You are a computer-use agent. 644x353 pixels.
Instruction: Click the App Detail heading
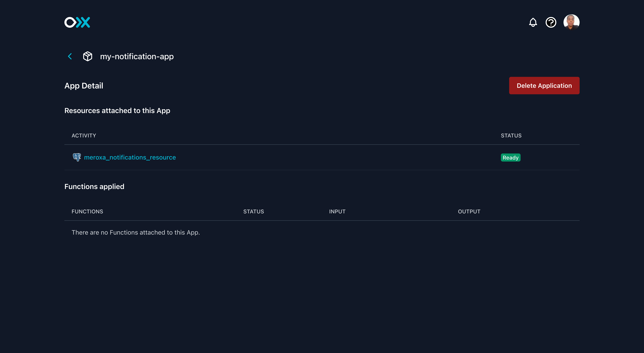84,85
